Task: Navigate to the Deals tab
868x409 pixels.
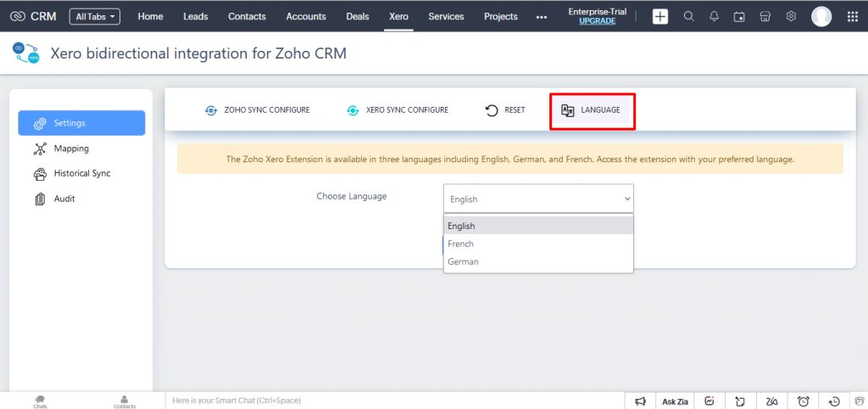Action: (x=358, y=17)
